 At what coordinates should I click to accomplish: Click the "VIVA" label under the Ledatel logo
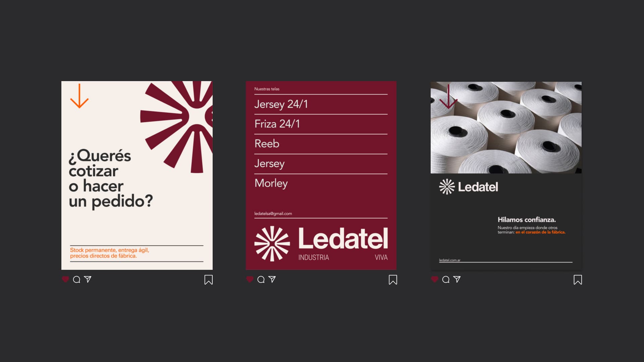coord(381,257)
